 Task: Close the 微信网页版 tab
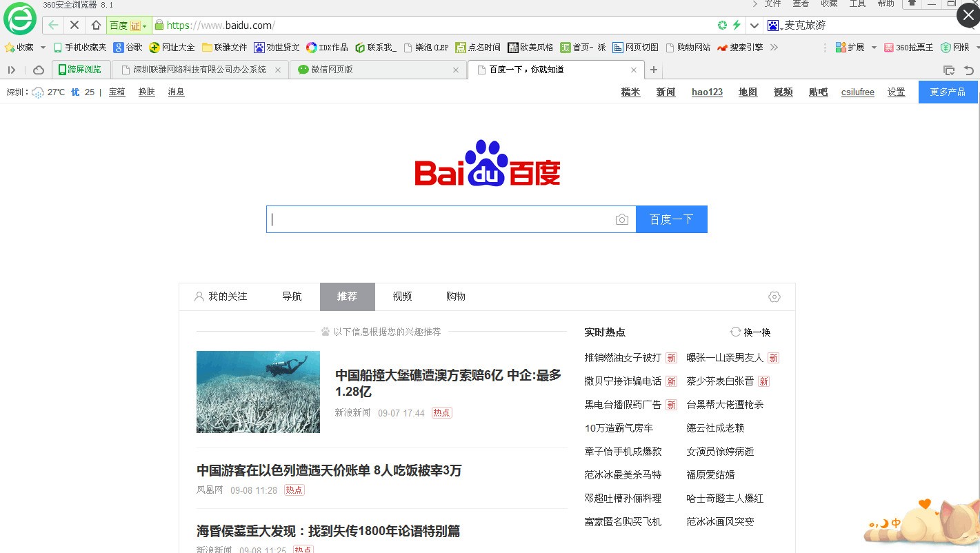456,70
